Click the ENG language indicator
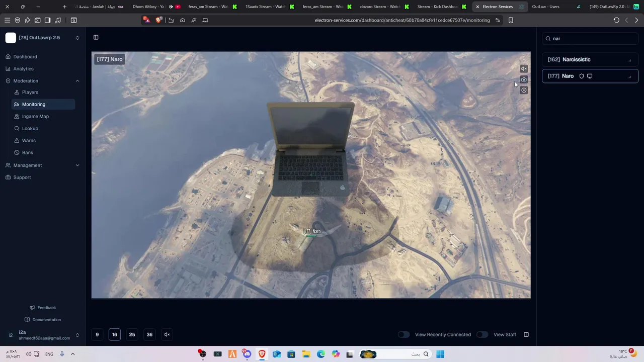This screenshot has height=362, width=644. (x=49, y=354)
